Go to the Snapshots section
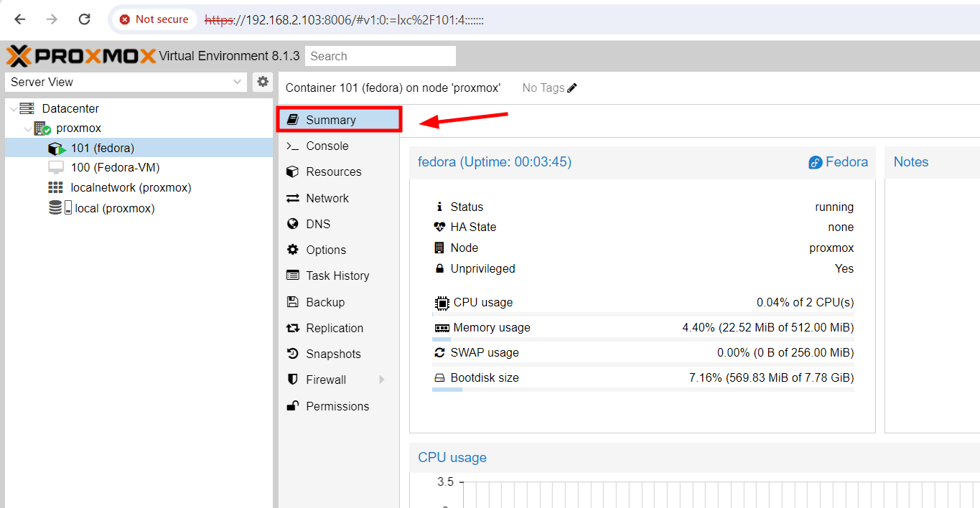Screen dimensions: 980x508 [x=333, y=354]
